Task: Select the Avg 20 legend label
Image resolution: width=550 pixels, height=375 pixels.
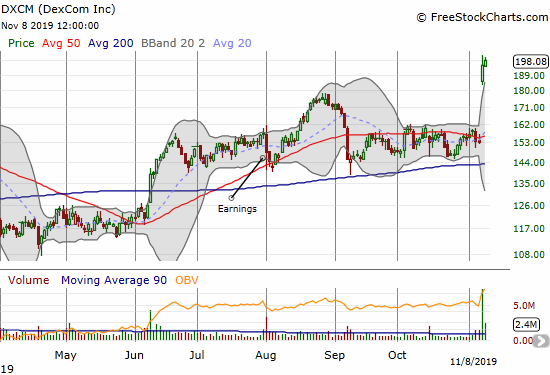Action: coord(232,43)
